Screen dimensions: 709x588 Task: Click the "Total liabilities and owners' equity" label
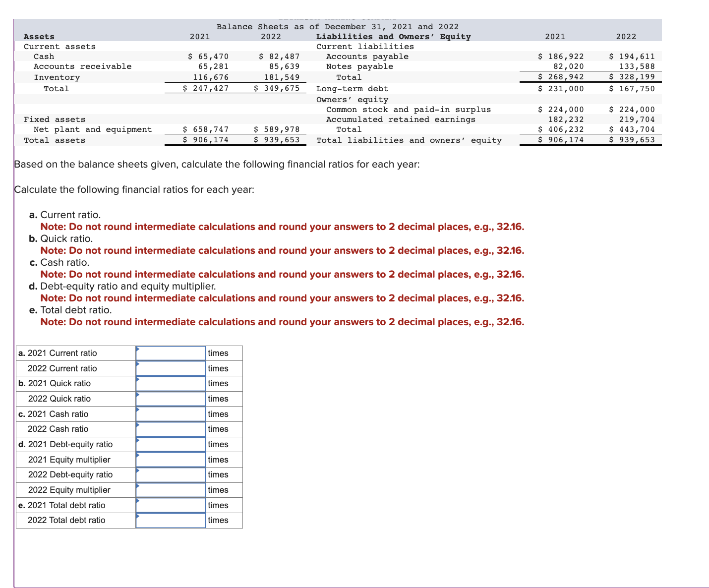[x=409, y=140]
